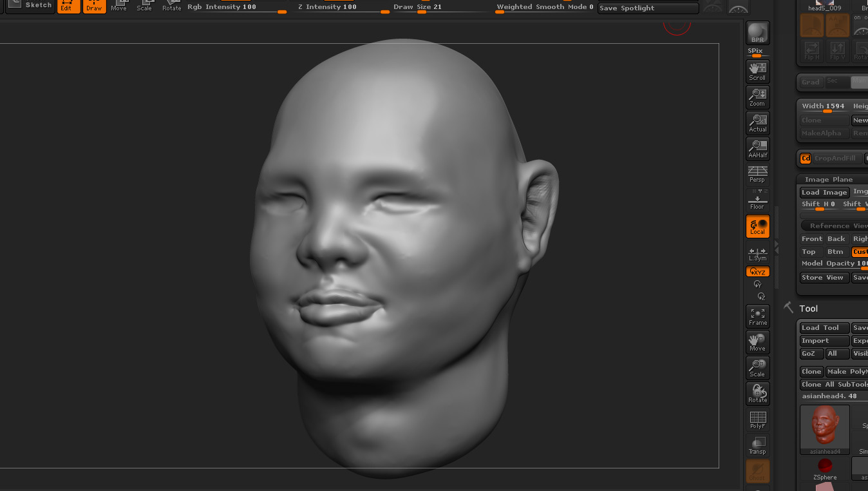Toggle Transp transparency mode

(757, 445)
